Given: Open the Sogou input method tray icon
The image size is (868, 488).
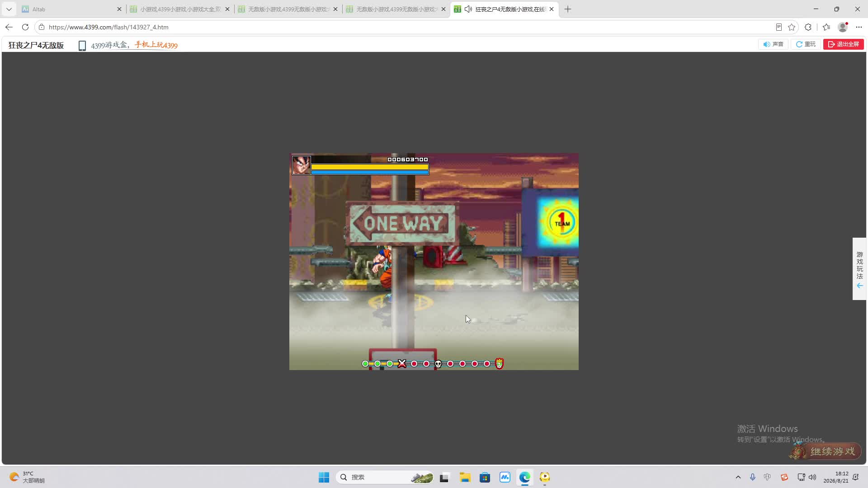Looking at the screenshot, I should (784, 477).
